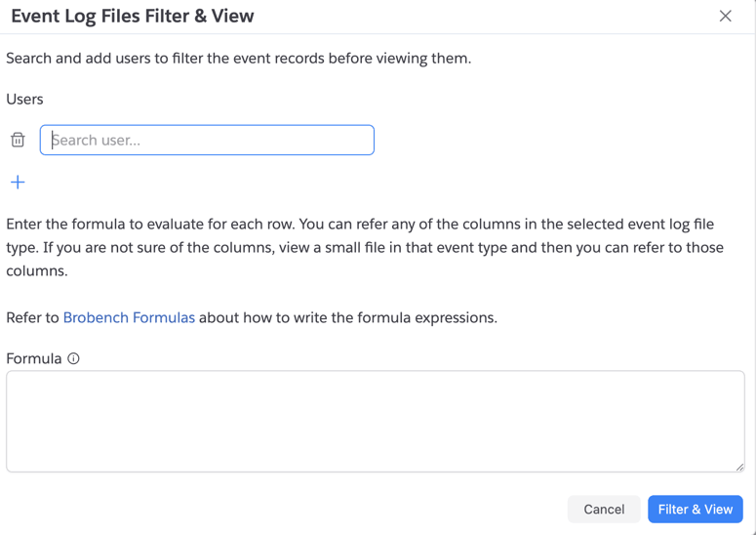Image resolution: width=756 pixels, height=535 pixels.
Task: Close the Event Log Files dialog
Action: coord(725,16)
